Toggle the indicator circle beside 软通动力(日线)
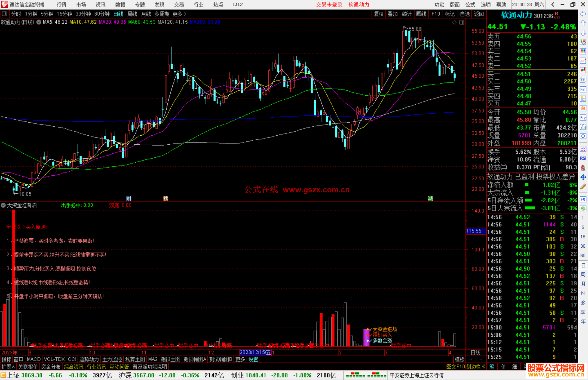Screen dimensions: 588x380 (39, 22)
